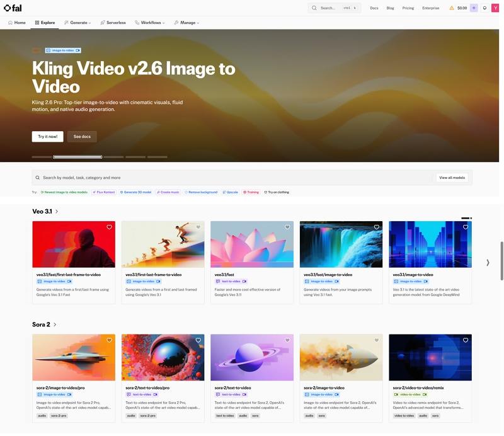This screenshot has height=436, width=504.
Task: Click the text to video tag on sora-2/text-to-video card
Action: [x=225, y=416]
